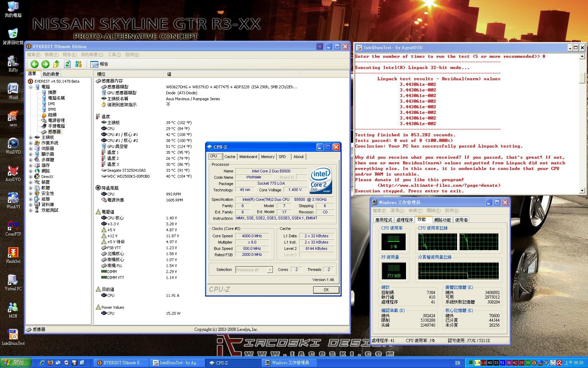Viewport: 588px width, 368px height.
Task: Expand the 伺服器 tree node
Action: [31, 149]
